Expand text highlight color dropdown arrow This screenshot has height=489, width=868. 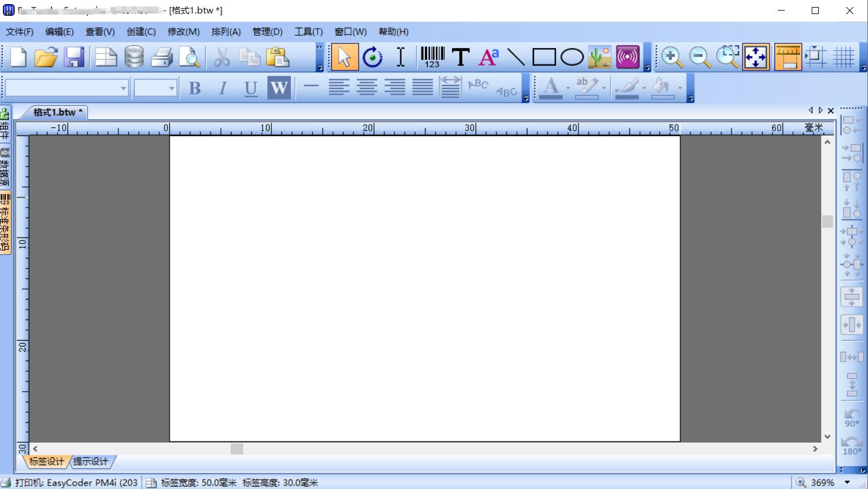point(604,89)
